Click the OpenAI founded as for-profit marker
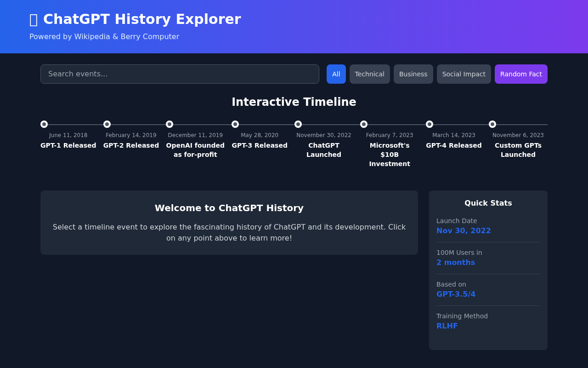 tap(170, 124)
